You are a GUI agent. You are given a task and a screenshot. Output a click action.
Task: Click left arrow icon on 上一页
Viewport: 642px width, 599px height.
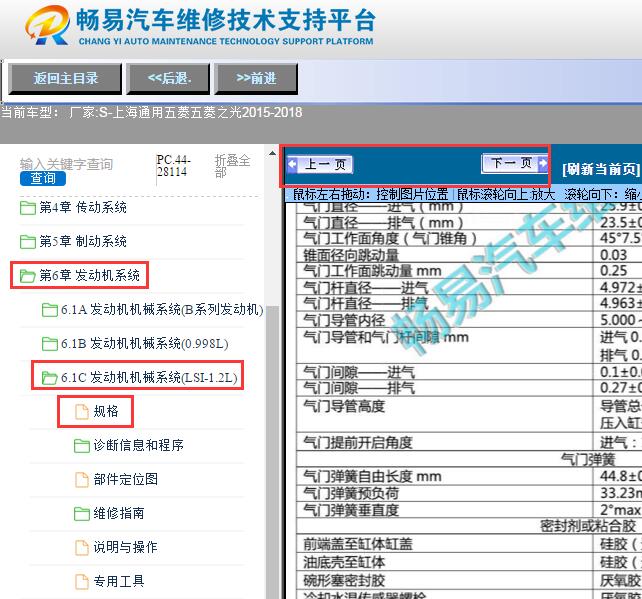tap(292, 164)
